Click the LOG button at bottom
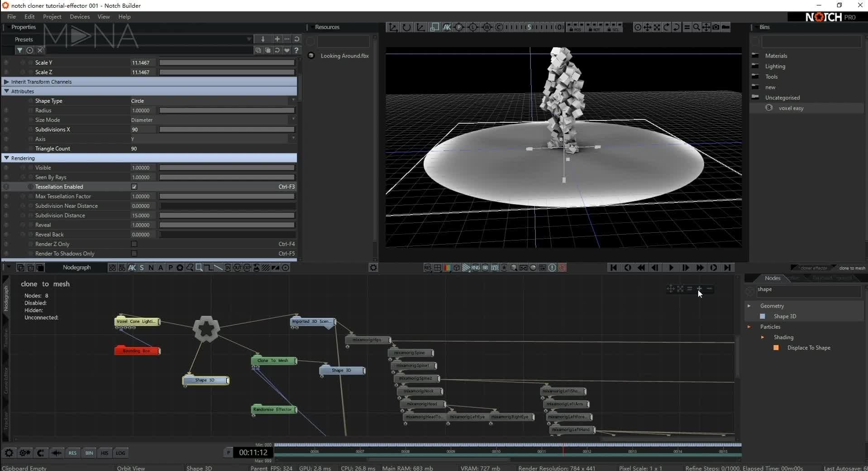The width and height of the screenshot is (868, 471). coord(120,453)
